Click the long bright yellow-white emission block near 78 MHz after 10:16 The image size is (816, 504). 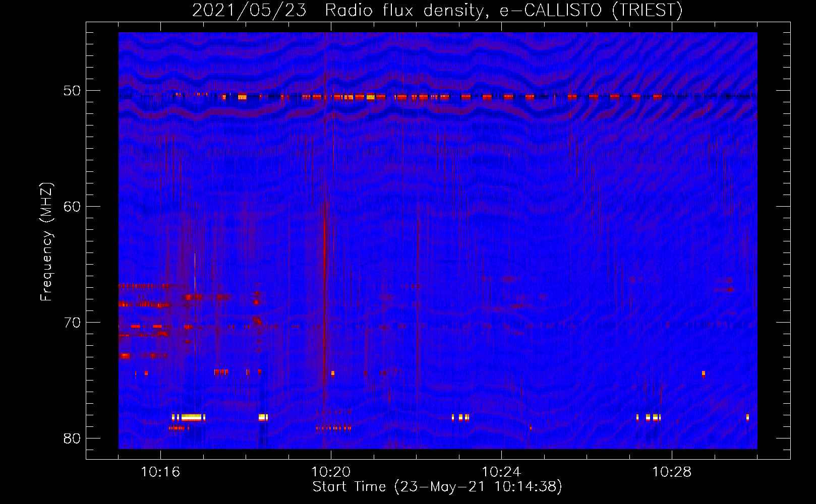191,417
